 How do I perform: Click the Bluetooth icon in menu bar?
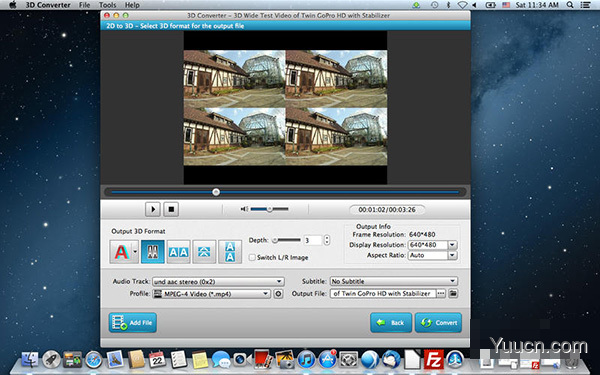coord(448,5)
